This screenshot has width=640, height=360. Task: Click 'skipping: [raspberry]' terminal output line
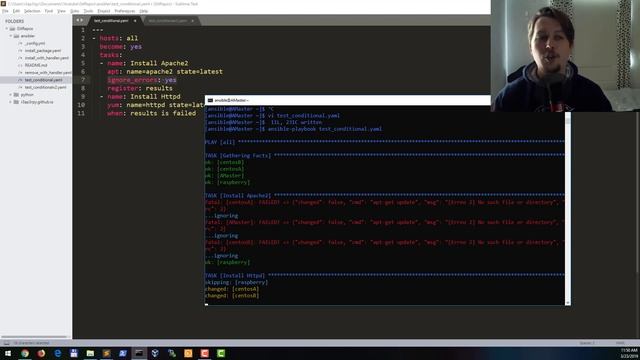236,282
